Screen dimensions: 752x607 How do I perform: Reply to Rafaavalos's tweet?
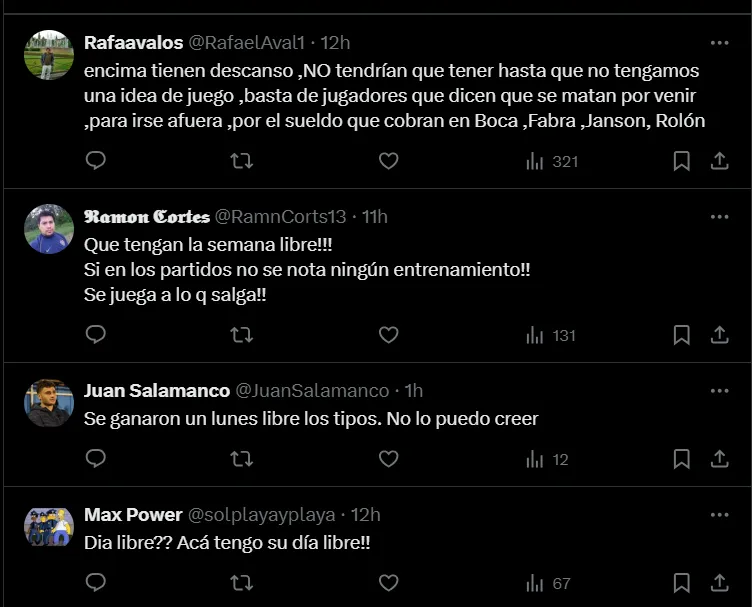click(x=96, y=161)
